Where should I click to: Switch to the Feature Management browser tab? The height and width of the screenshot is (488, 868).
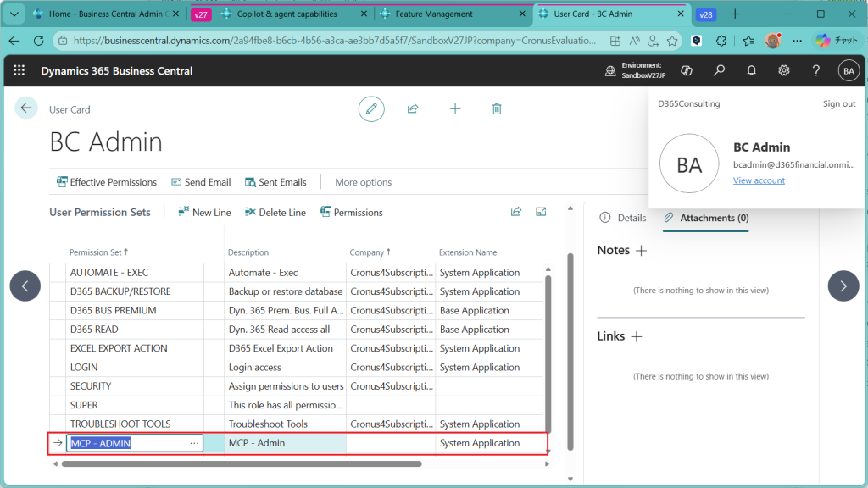tap(433, 14)
